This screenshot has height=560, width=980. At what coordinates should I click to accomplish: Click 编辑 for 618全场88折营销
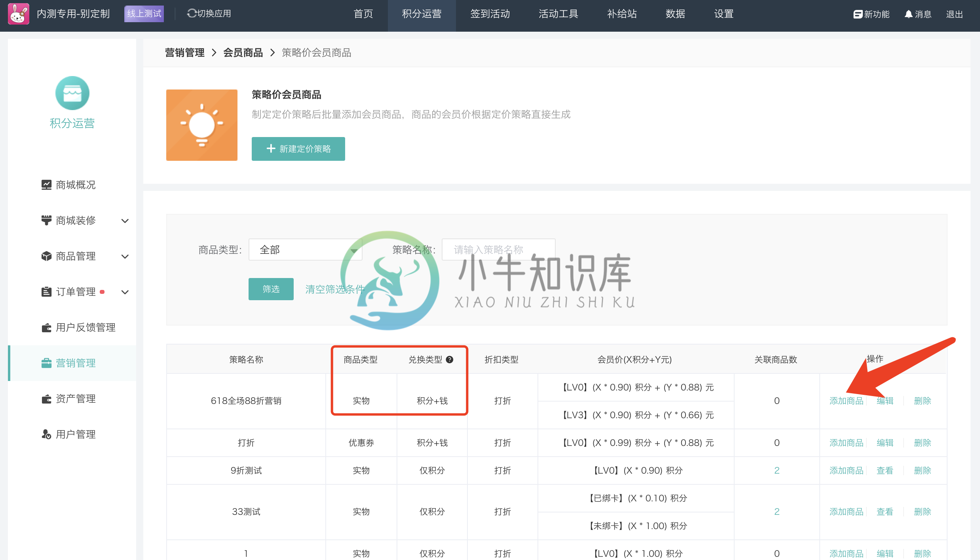(885, 401)
